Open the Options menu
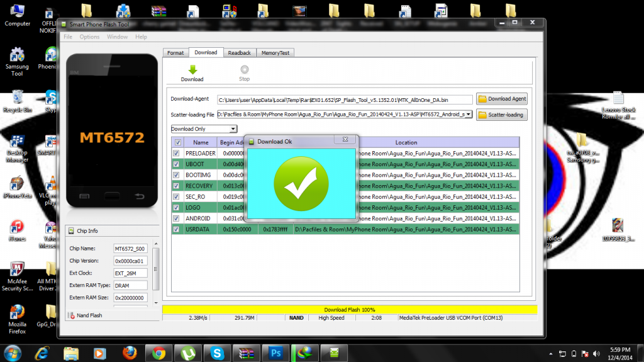The image size is (644, 362). pos(89,37)
